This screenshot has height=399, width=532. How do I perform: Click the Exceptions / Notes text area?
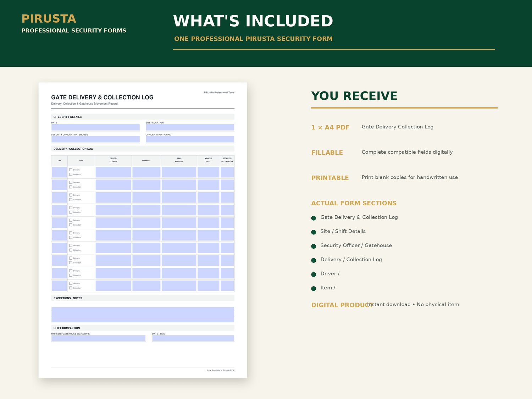point(143,315)
